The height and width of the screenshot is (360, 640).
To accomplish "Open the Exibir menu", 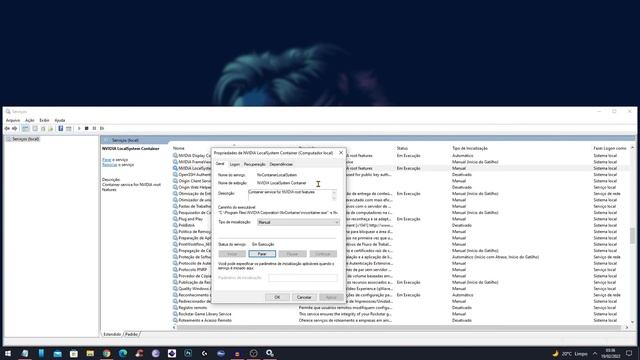I will coord(44,120).
